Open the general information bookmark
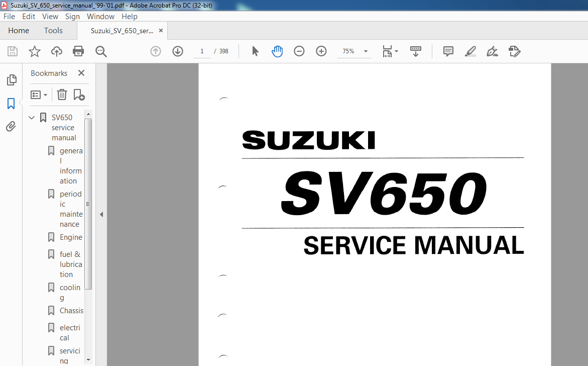This screenshot has width=588, height=366. pos(70,165)
